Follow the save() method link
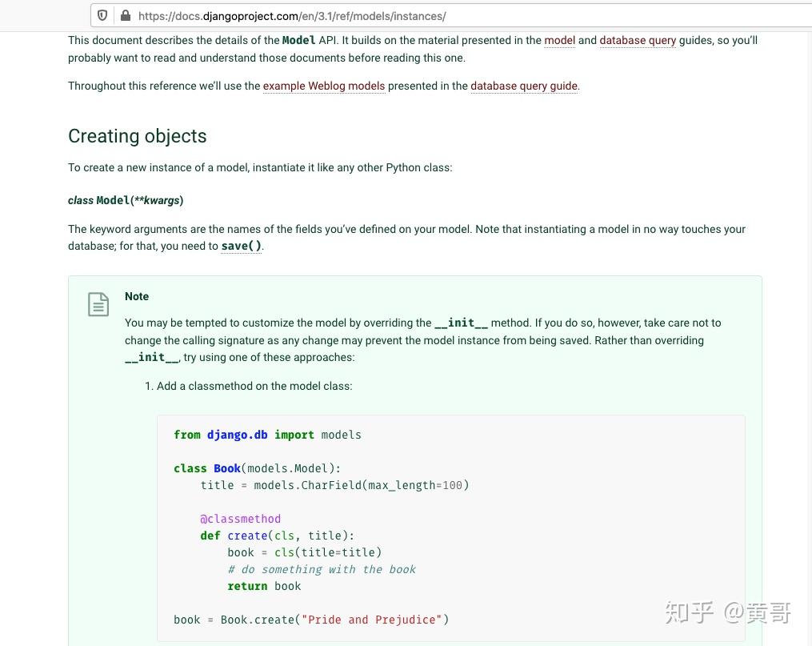This screenshot has height=646, width=812. point(241,246)
